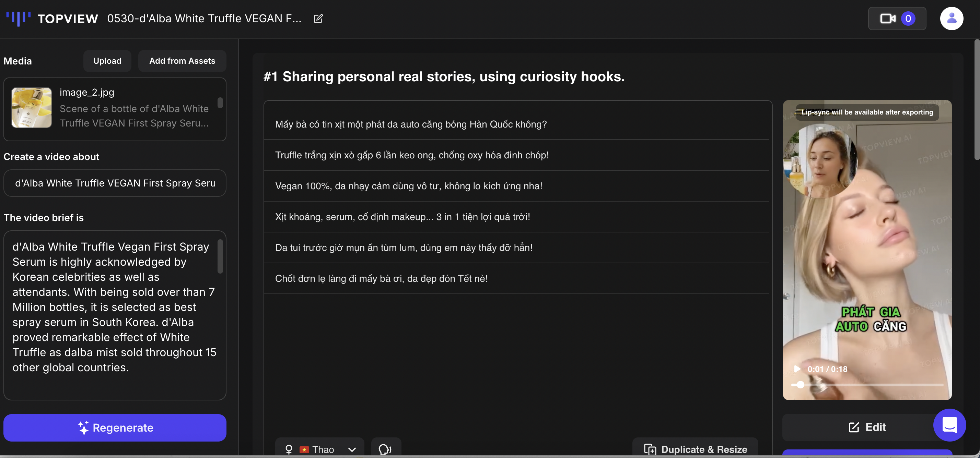The width and height of the screenshot is (980, 458).
Task: Click the product name input field
Action: coord(115,183)
